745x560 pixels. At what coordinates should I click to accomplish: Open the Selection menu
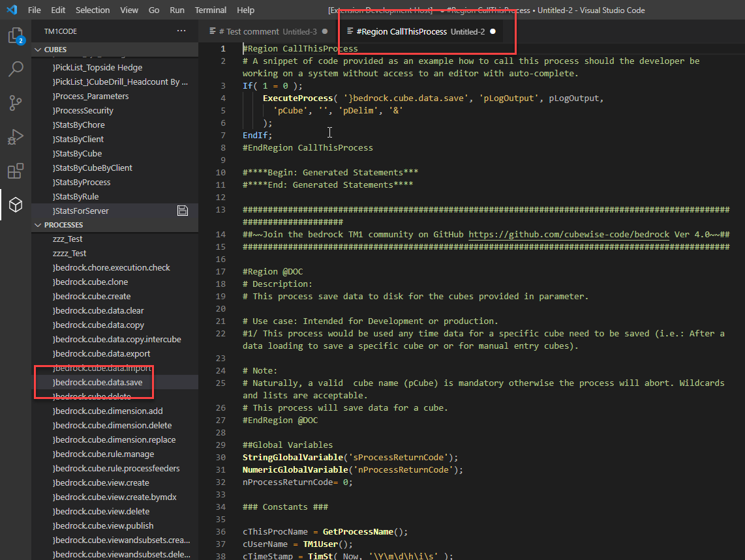pyautogui.click(x=93, y=10)
